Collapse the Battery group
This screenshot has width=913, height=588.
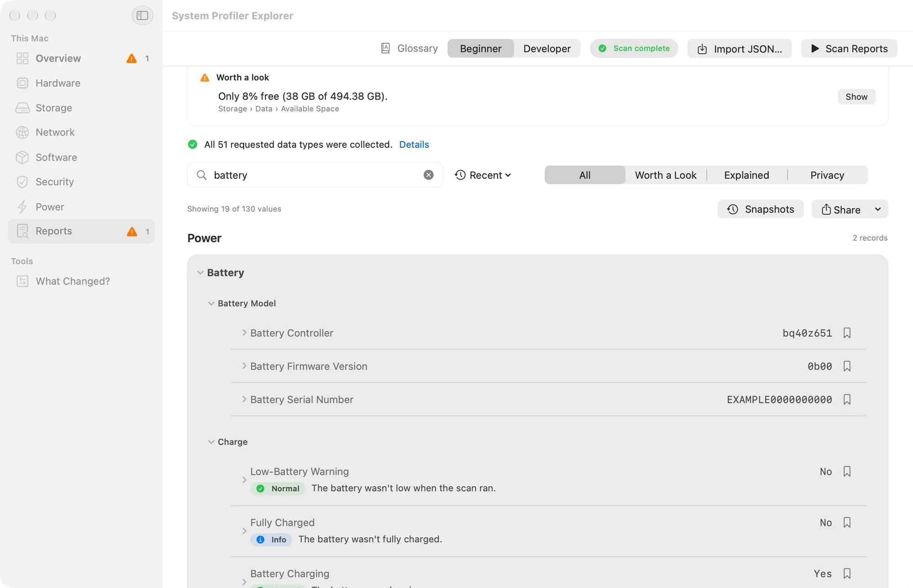pos(200,273)
